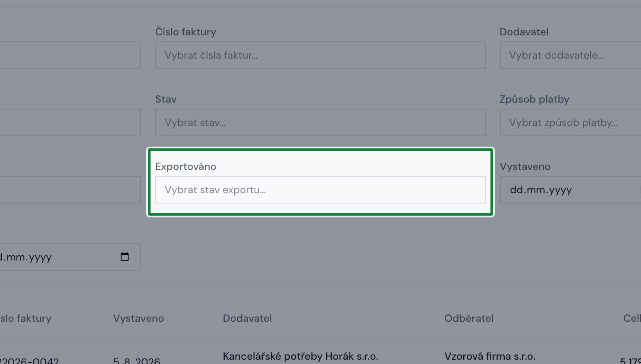
Task: Click the Exportováno field label
Action: pyautogui.click(x=185, y=166)
